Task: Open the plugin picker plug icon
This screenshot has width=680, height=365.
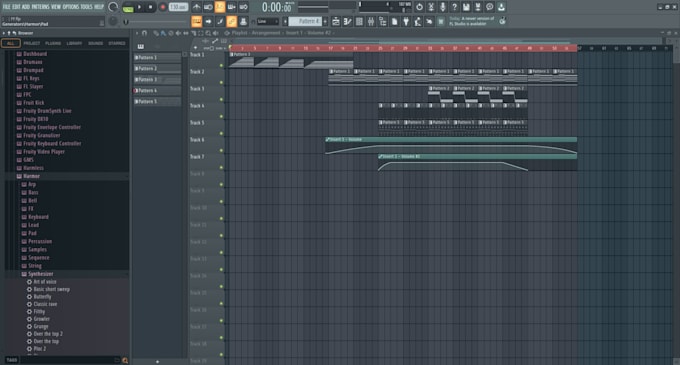Action: 406,21
